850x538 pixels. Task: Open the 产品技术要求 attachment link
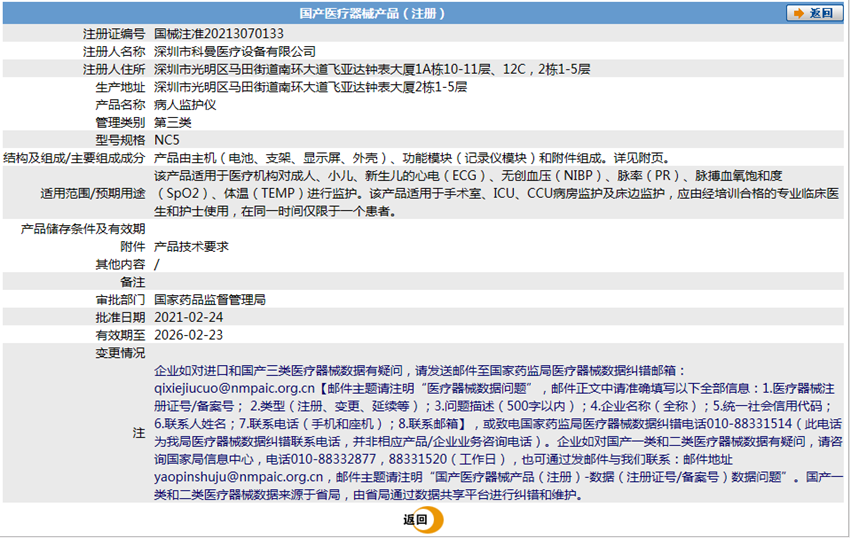191,246
